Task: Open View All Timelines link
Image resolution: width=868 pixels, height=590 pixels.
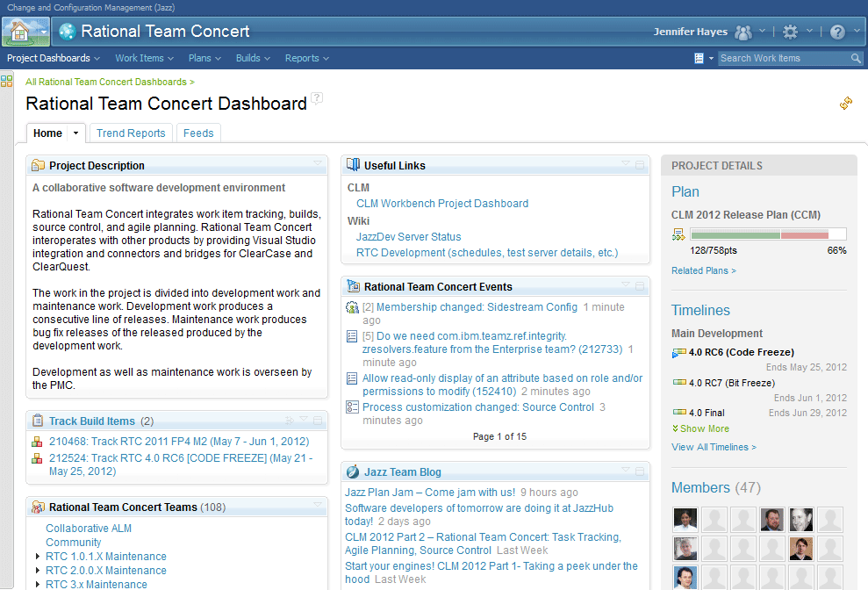Action: [x=714, y=447]
